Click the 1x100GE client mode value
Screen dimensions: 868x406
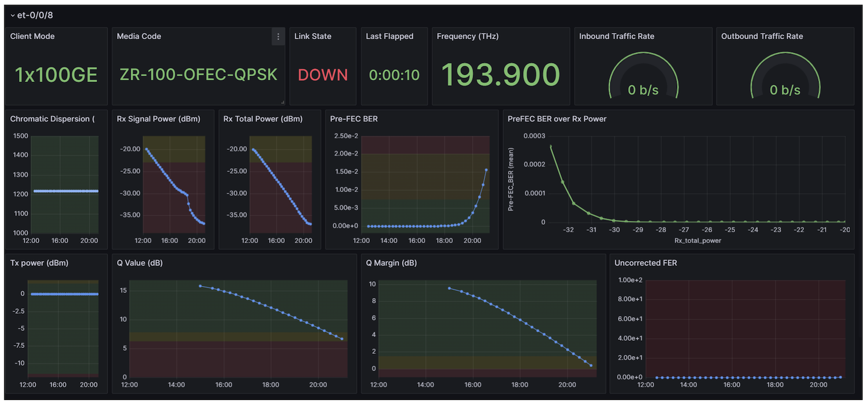coord(56,75)
